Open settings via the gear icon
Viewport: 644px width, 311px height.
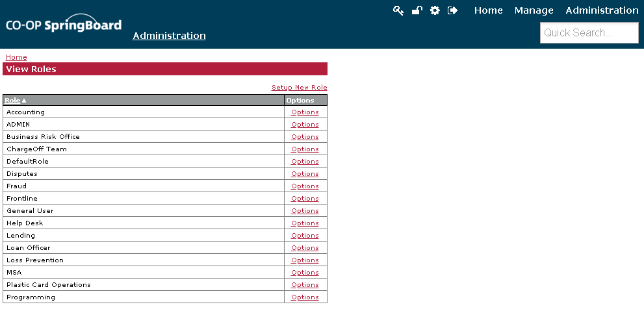tap(435, 10)
